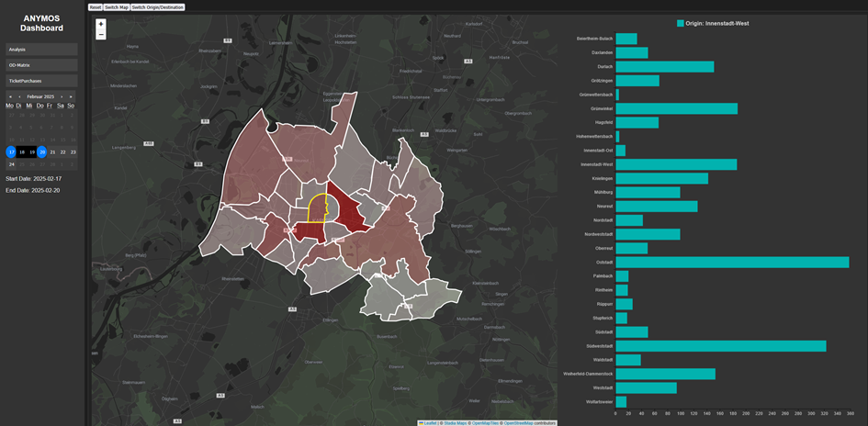Toggle the Origin: Innenstadt-West legend swatch

tap(681, 24)
